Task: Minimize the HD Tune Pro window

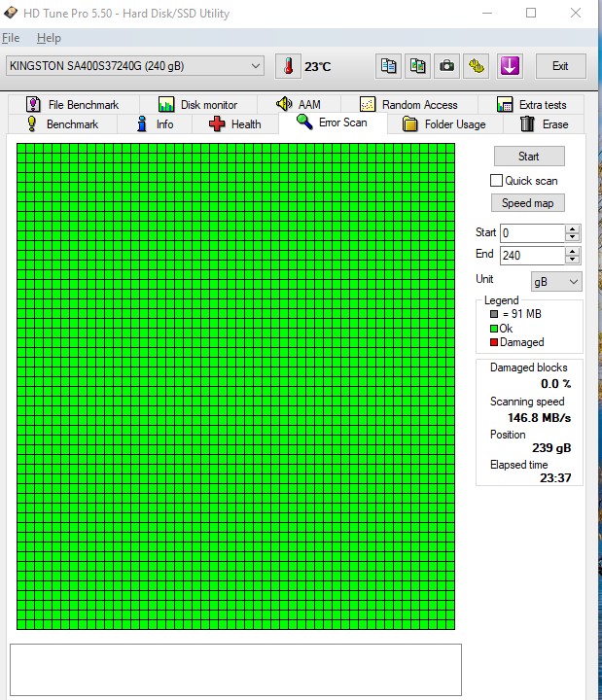Action: point(487,13)
